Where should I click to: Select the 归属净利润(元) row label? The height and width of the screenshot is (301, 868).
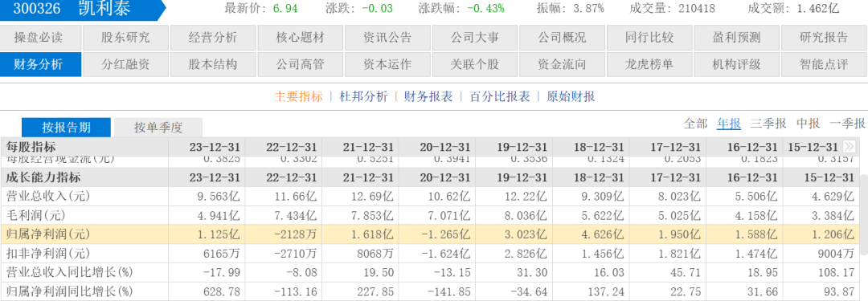(x=47, y=234)
